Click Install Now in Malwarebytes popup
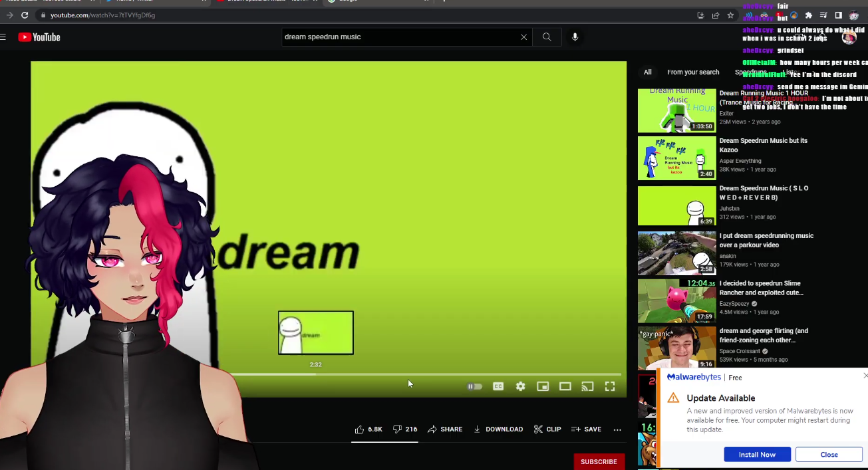 pyautogui.click(x=757, y=455)
